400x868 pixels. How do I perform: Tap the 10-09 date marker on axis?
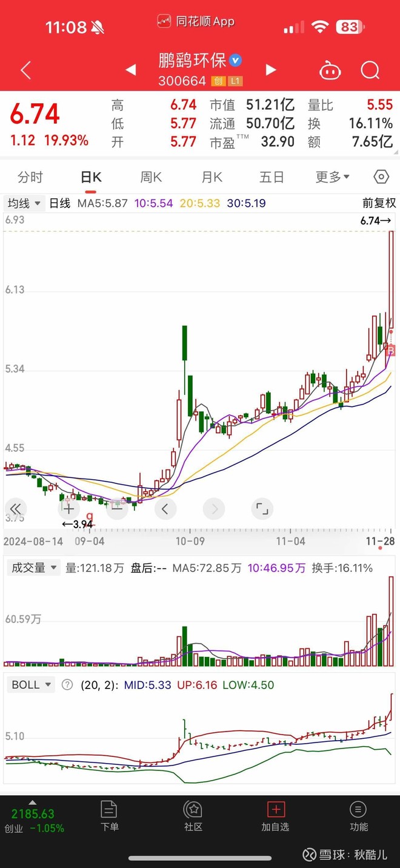tap(190, 540)
